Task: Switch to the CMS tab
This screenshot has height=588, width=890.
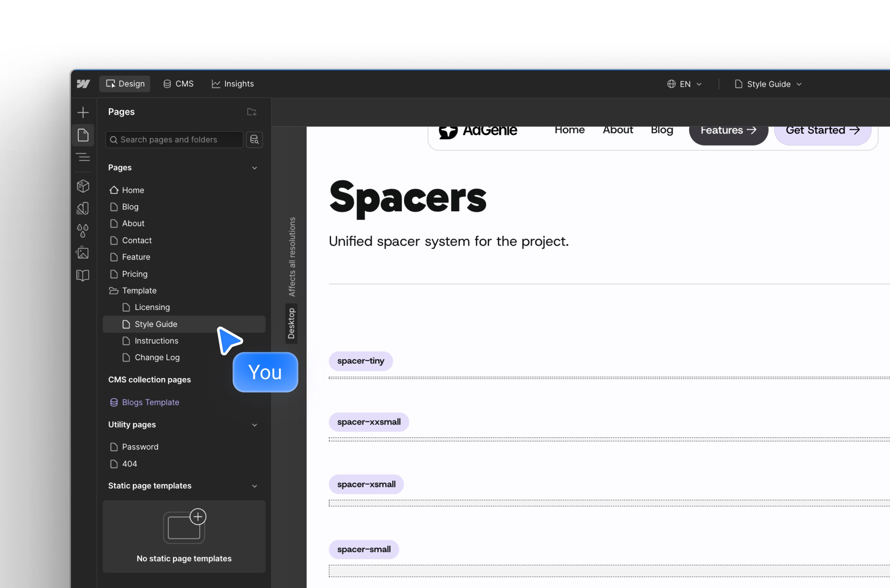Action: pyautogui.click(x=178, y=84)
